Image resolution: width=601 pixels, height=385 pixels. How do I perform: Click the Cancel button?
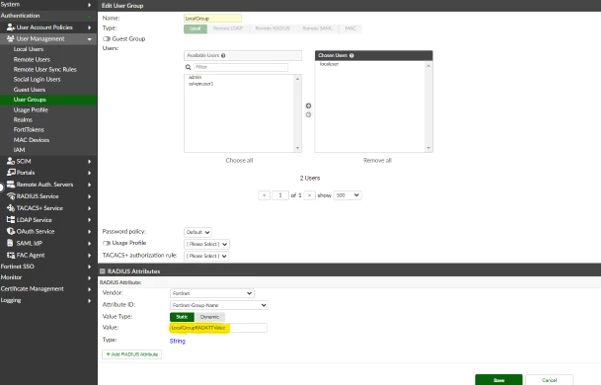[x=549, y=380]
